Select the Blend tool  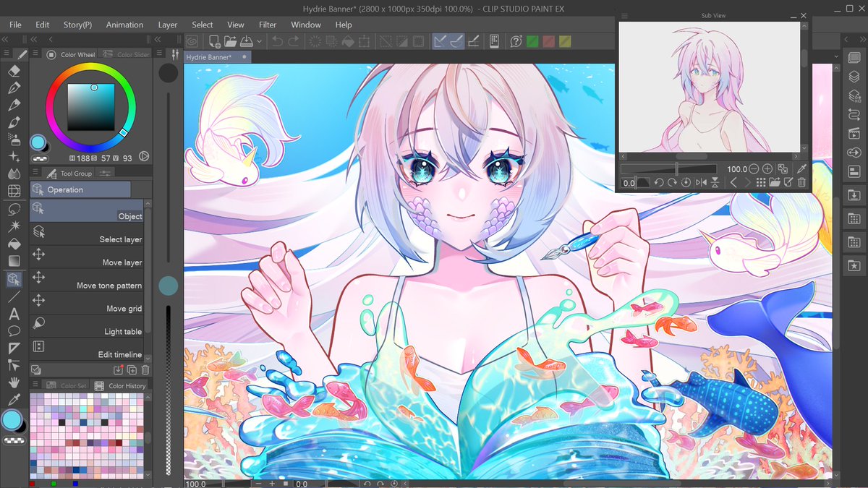coord(14,174)
